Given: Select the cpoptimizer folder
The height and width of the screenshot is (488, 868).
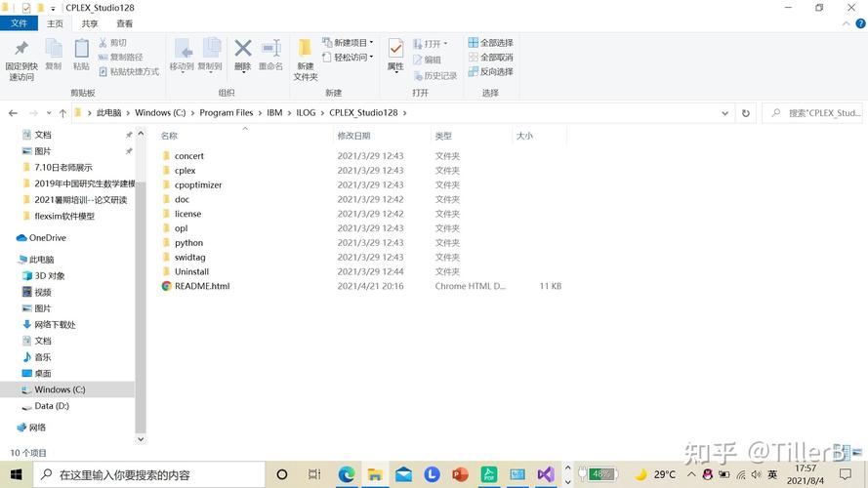Looking at the screenshot, I should coord(198,184).
